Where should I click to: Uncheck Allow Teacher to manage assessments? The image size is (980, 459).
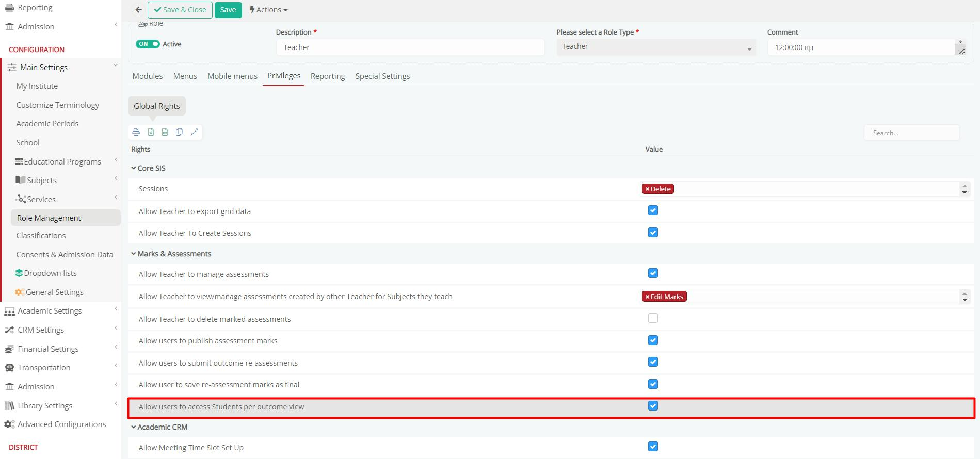pyautogui.click(x=653, y=273)
